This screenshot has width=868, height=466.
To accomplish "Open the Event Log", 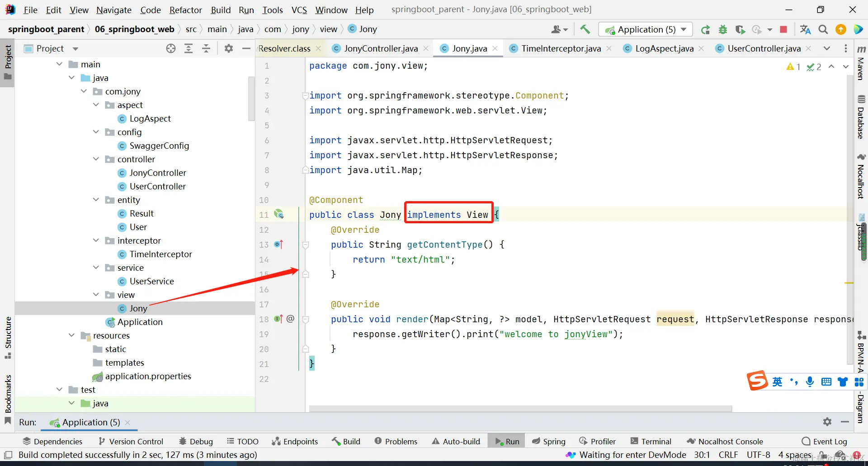I will 825,441.
